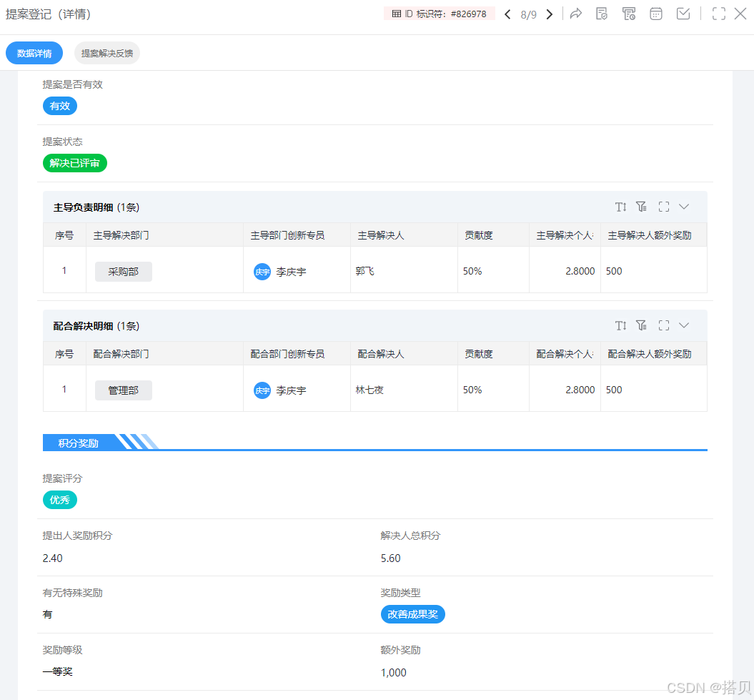
Task: Select 2.8000 value in 管理部 row
Action: 565,390
